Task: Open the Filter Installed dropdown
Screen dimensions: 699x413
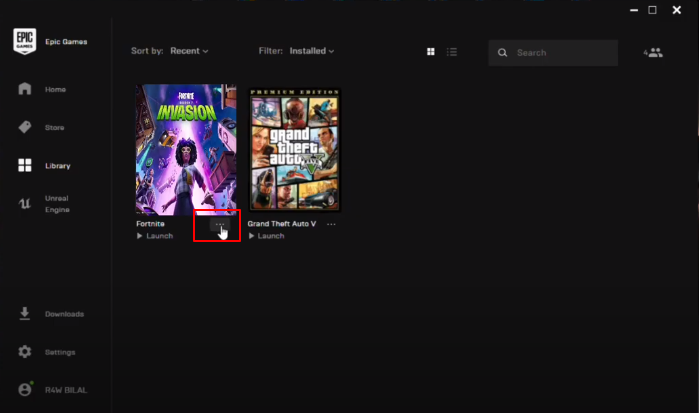Action: [312, 51]
